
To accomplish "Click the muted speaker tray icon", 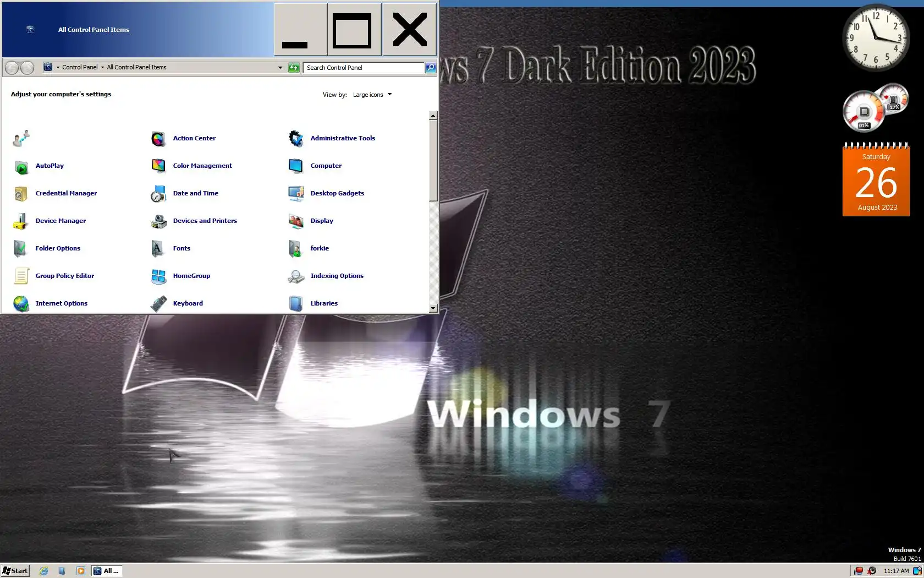I will [872, 571].
